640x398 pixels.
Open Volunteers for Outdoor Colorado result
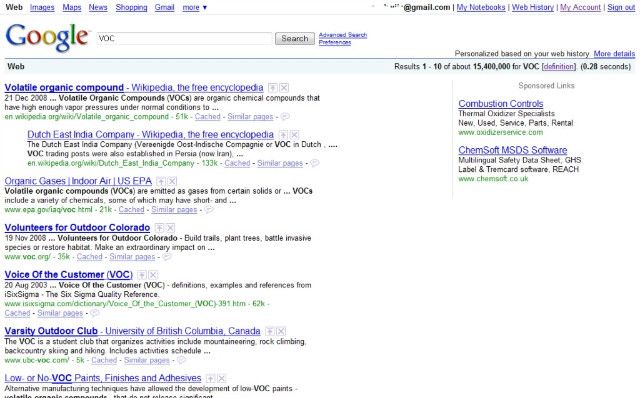click(x=77, y=228)
